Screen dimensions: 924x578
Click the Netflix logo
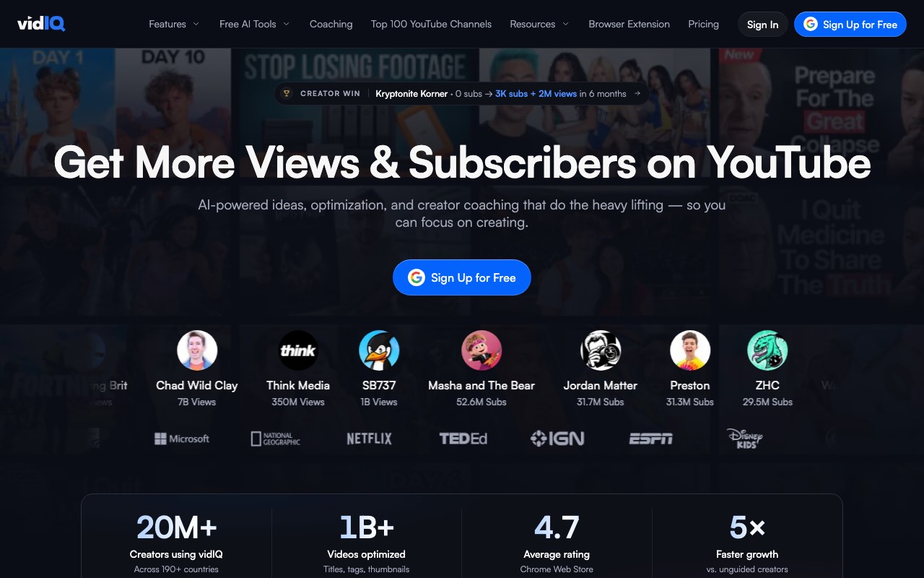tap(369, 439)
